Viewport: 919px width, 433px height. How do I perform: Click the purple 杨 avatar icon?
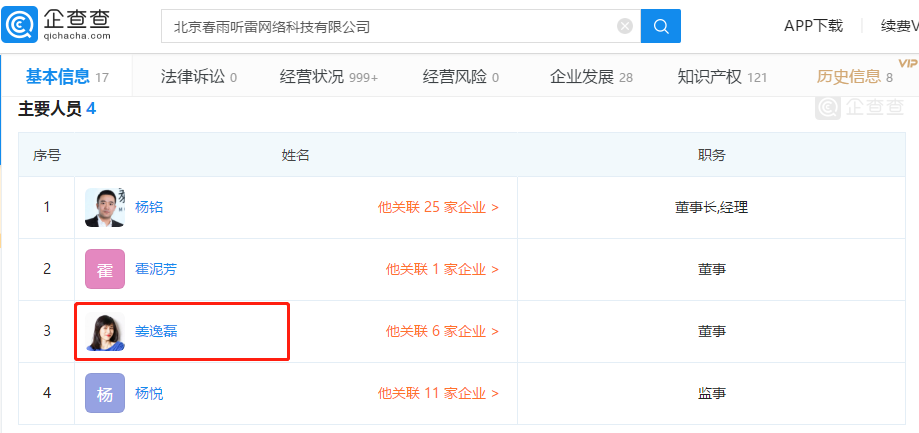coord(105,393)
